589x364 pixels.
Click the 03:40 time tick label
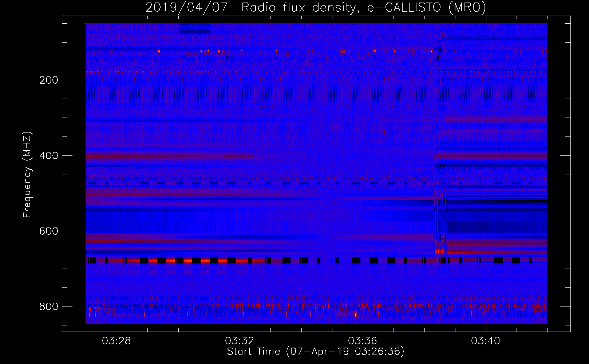click(x=486, y=341)
